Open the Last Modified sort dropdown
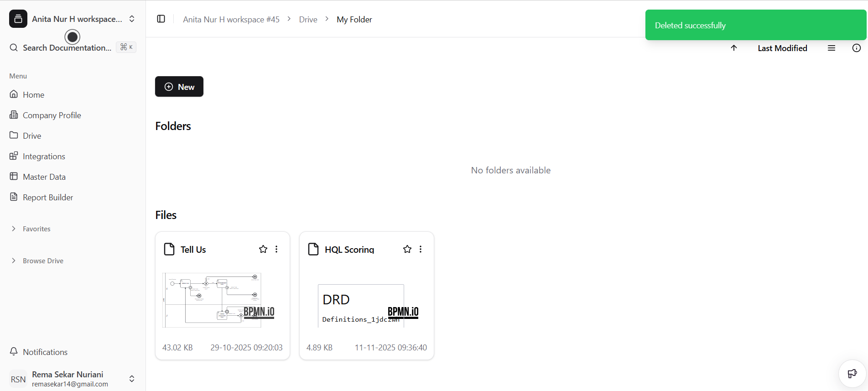This screenshot has height=391, width=868. coord(782,48)
